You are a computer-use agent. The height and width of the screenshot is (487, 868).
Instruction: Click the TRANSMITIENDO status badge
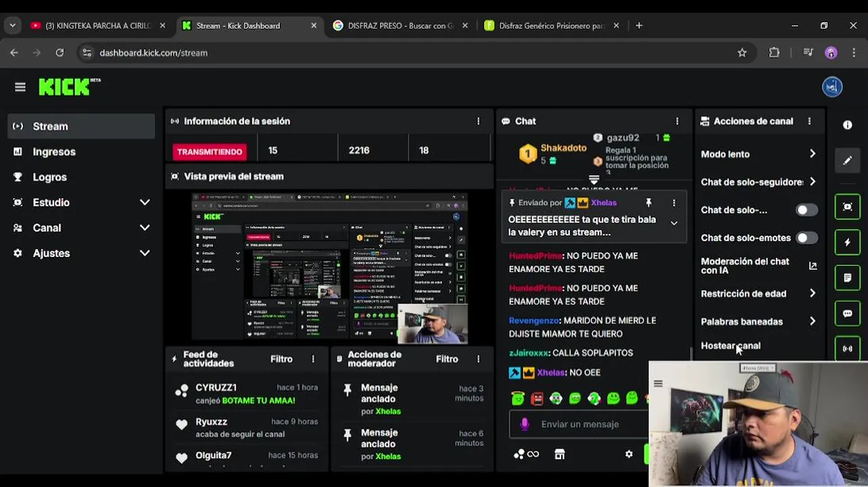(209, 152)
